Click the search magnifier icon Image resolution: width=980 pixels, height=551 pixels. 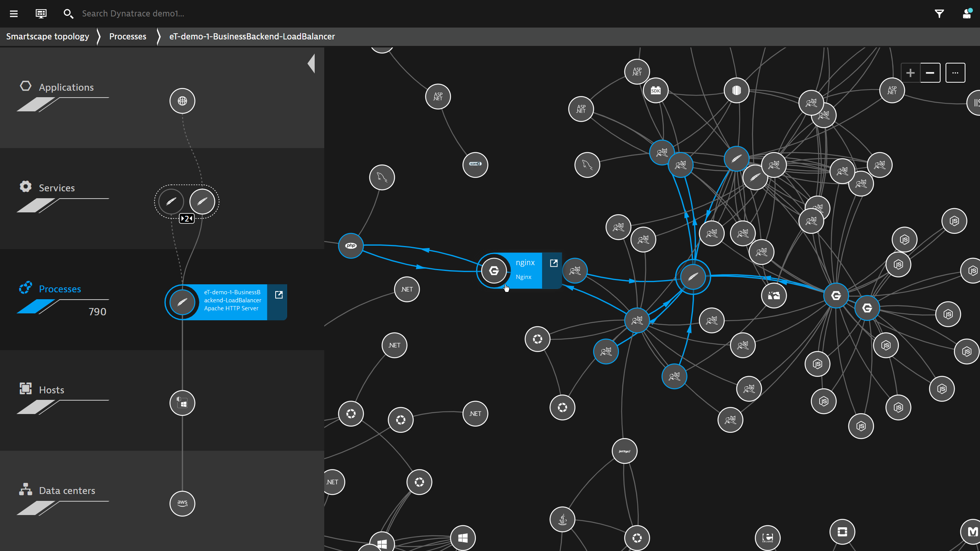coord(68,14)
